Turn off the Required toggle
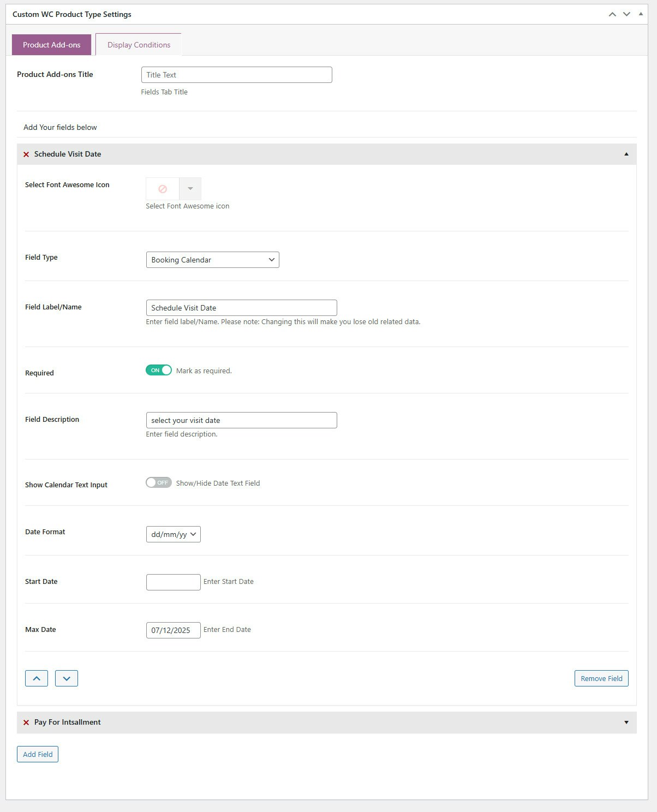Image resolution: width=657 pixels, height=812 pixels. pyautogui.click(x=159, y=370)
